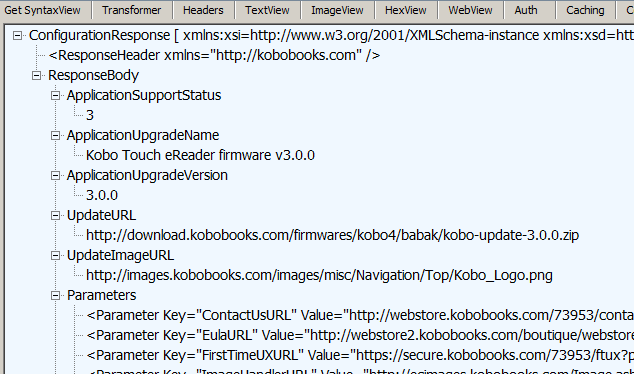Select 'Kobo Touch eReader firmware v3.0.0' row
This screenshot has height=374, width=634.
coord(200,155)
